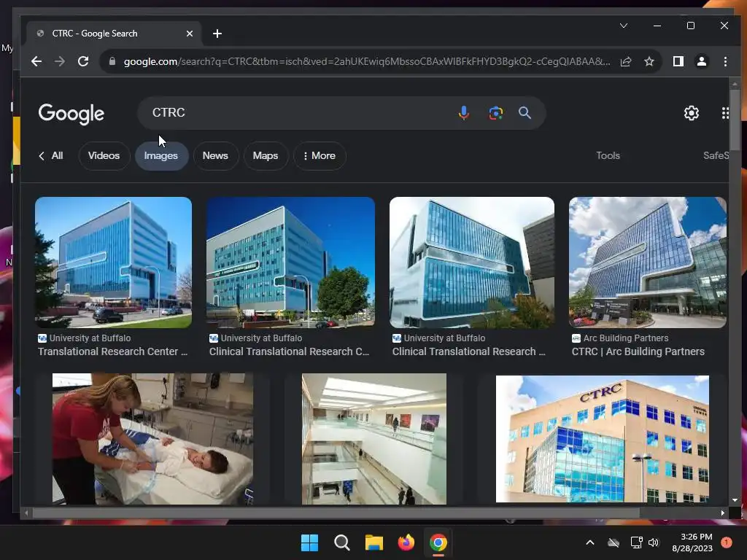Open the SafeSearch setting

716,156
